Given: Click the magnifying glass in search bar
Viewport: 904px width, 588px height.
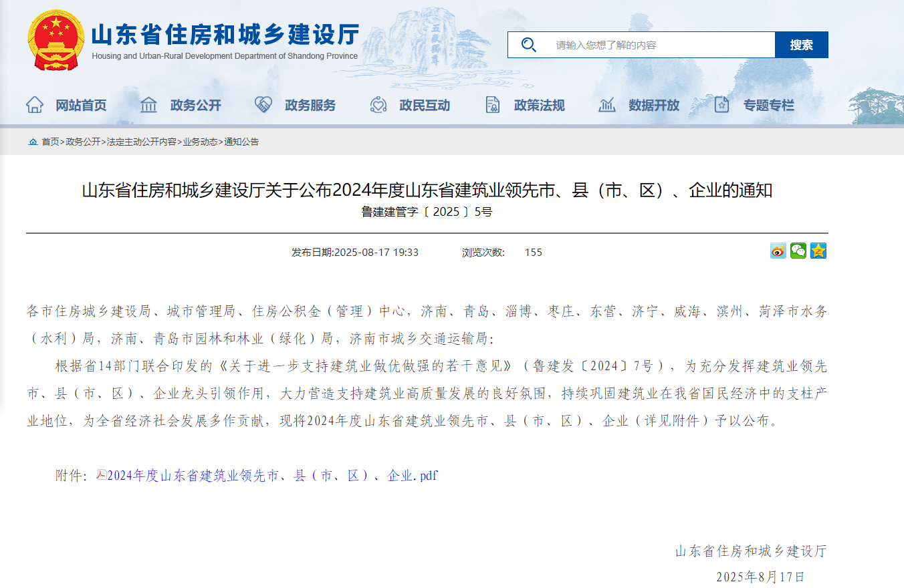Looking at the screenshot, I should point(529,44).
